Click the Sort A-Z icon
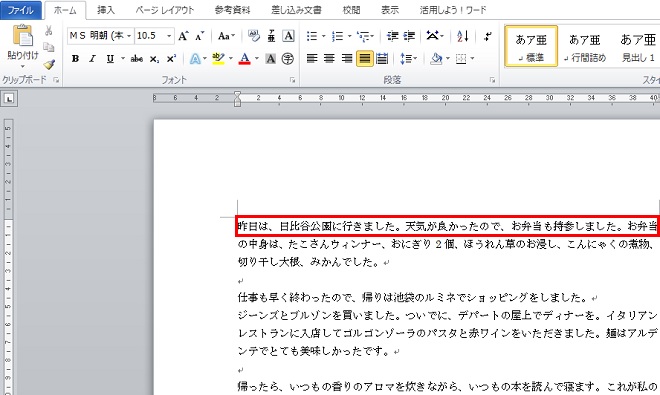Viewport: 660px width, 395px height. pos(463,36)
